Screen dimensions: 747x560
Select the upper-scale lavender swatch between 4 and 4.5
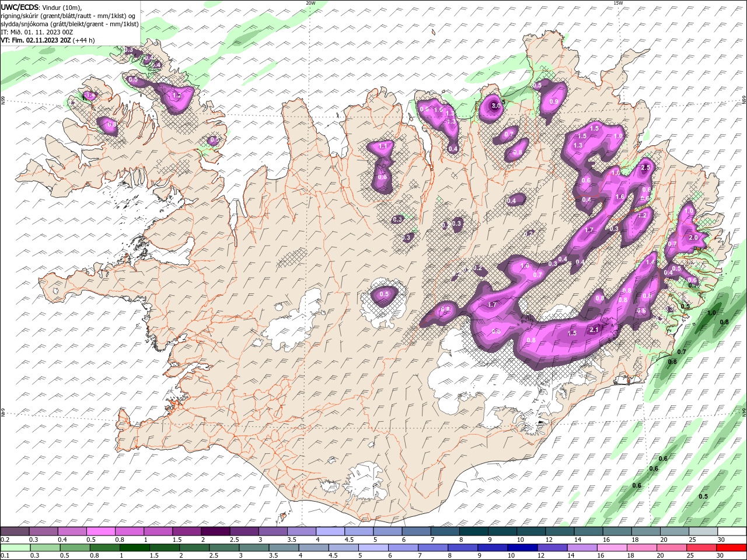(x=329, y=531)
